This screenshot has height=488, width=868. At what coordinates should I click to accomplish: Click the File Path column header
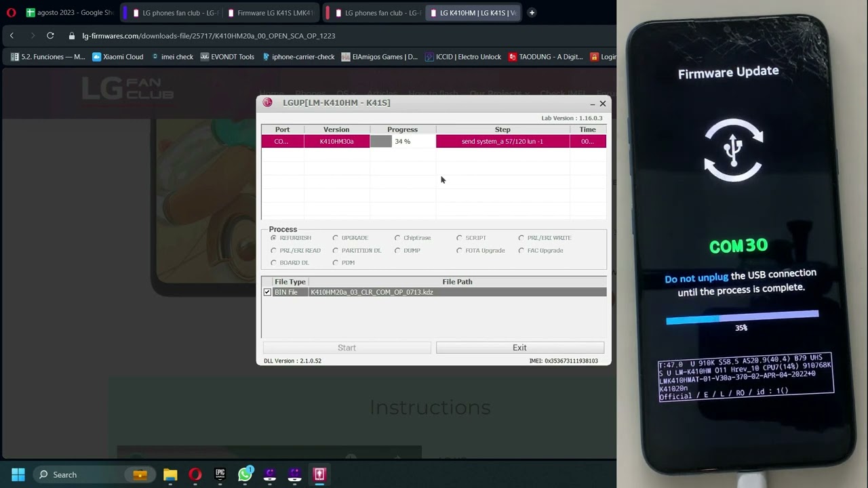[457, 282]
